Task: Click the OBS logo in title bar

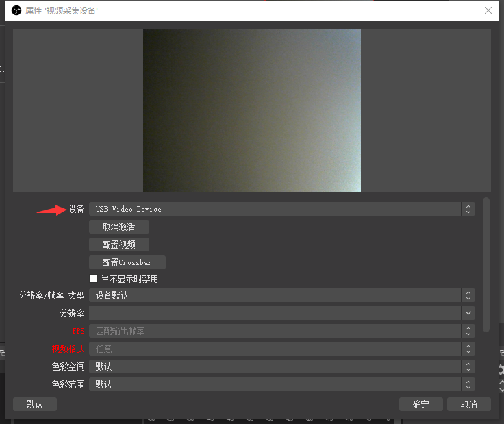Action: 17,10
